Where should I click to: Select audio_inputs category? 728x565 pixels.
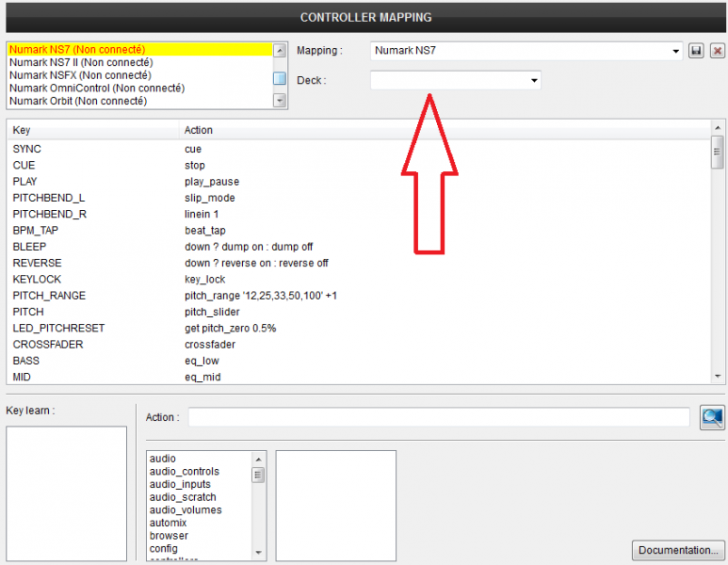[199, 484]
